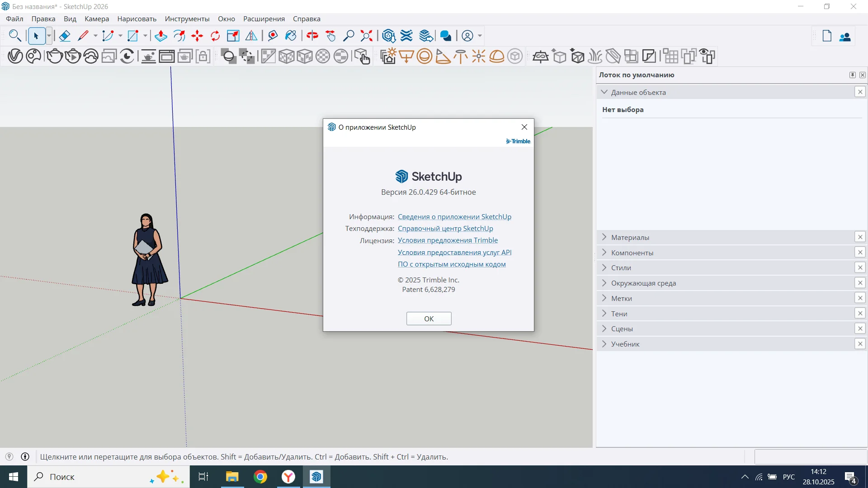Click the V-Ray Render teapot icon
868x488 pixels.
click(x=55, y=56)
